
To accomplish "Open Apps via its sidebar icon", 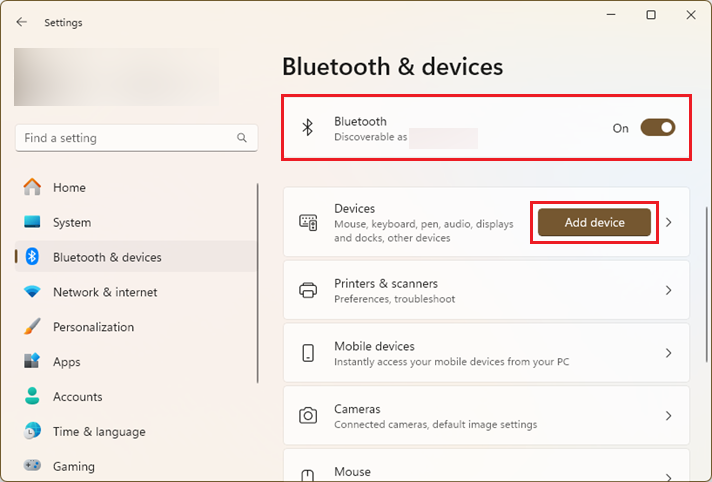I will (x=32, y=361).
